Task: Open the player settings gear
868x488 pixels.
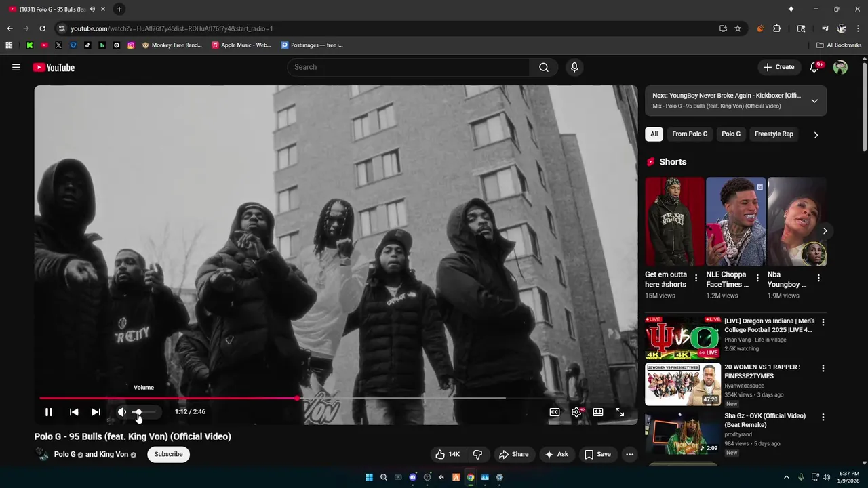Action: coord(576,412)
